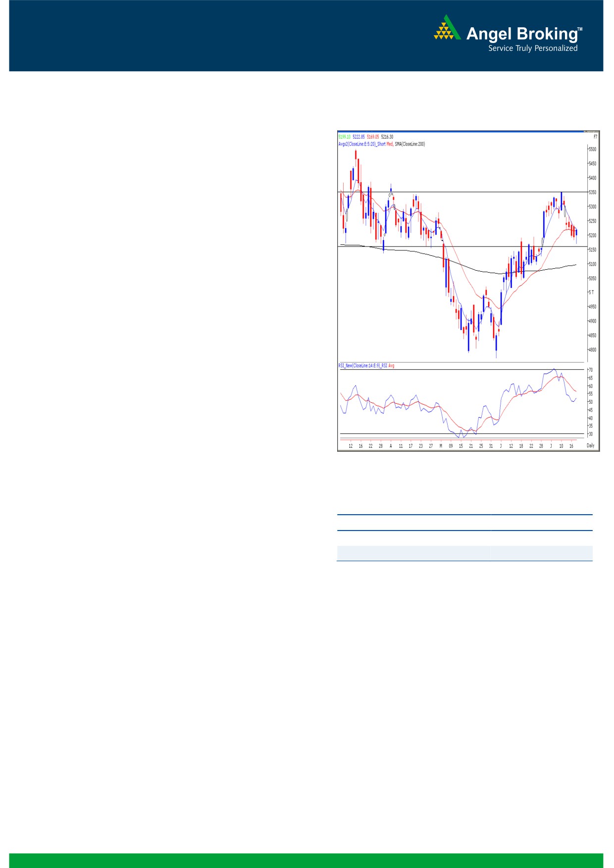The width and height of the screenshot is (614, 868).
Task: Click the 5216.30 close value at top
Action: [x=387, y=137]
